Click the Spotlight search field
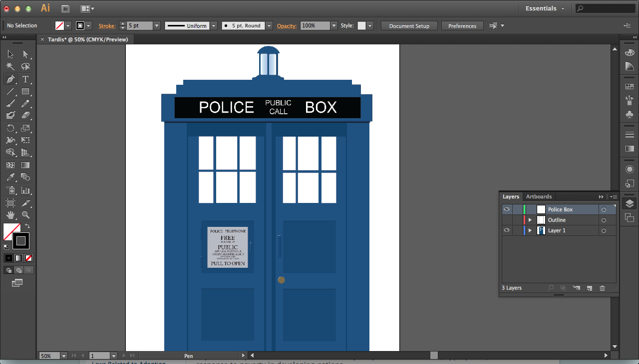Screen dimensions: 639x364 (606, 8)
